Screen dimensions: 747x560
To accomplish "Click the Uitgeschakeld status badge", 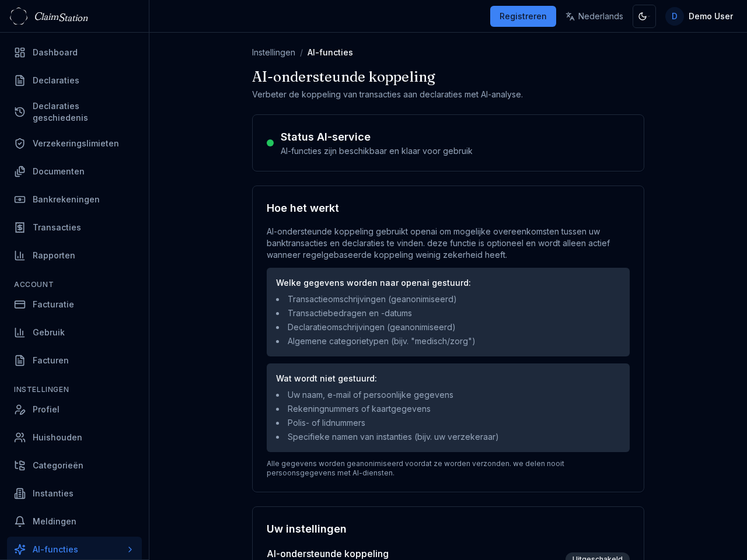I will (597, 557).
